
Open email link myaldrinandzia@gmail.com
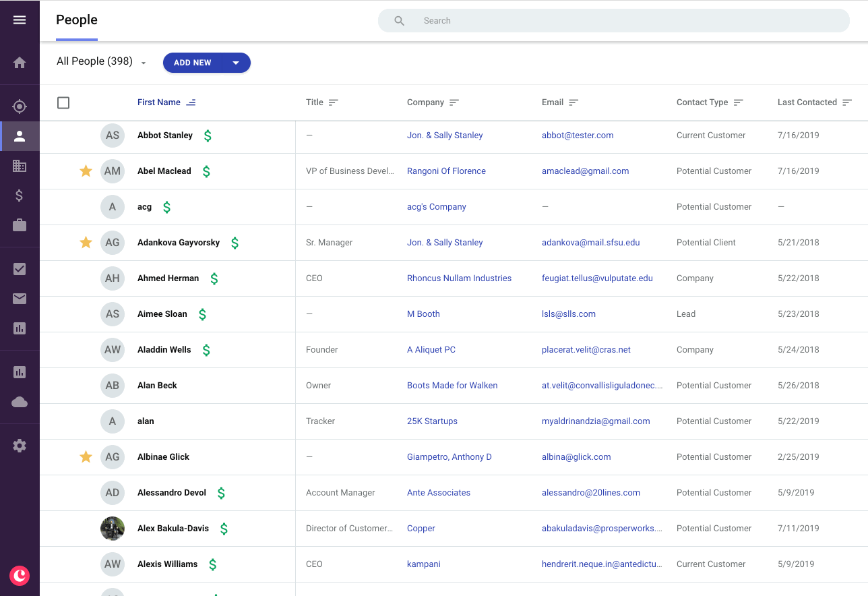coord(596,421)
